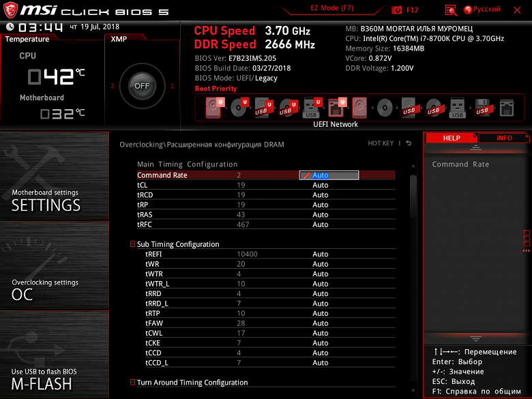Click the F12 screenshot label
The image size is (532, 399).
click(412, 10)
